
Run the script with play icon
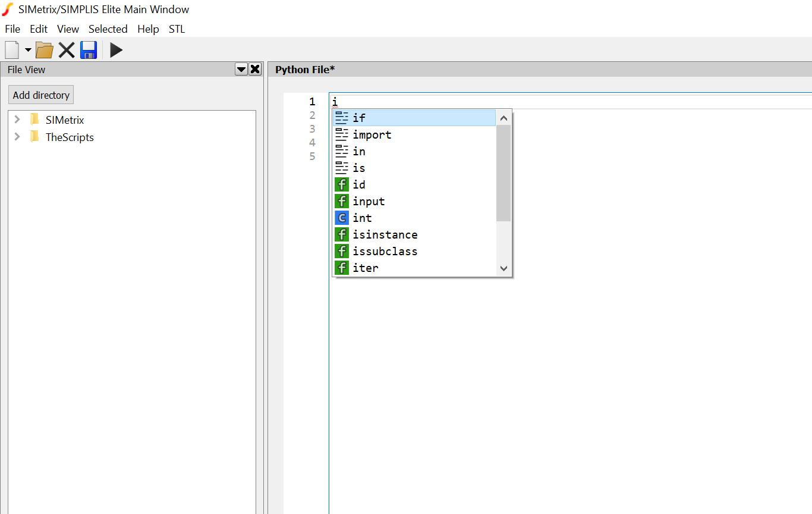[117, 51]
